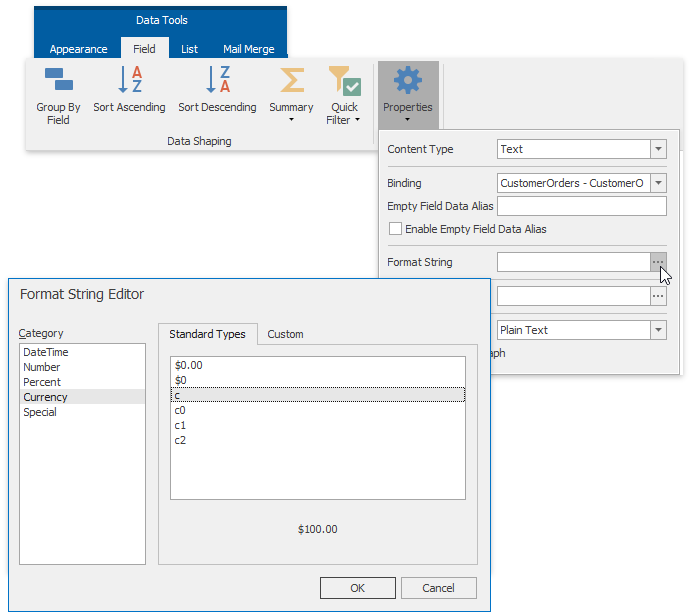This screenshot has height=612, width=691.
Task: Click the Empty Field Data Alias input
Action: [x=581, y=206]
